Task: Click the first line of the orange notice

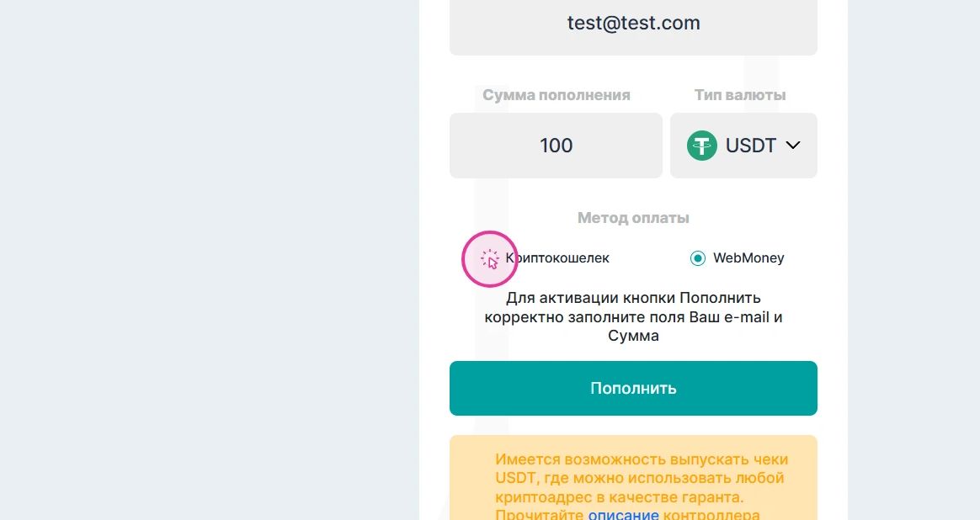Action: [642, 459]
